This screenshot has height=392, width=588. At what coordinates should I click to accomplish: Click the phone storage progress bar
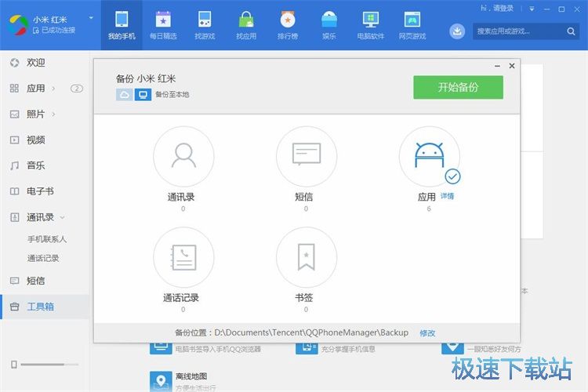click(49, 365)
